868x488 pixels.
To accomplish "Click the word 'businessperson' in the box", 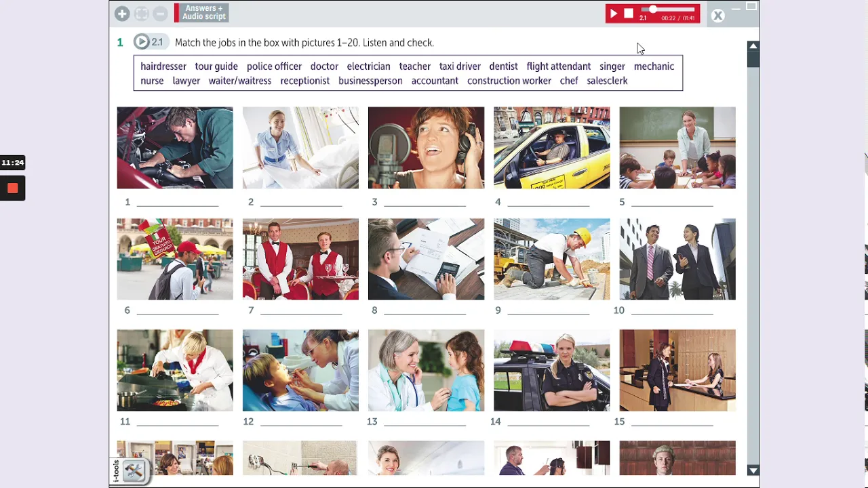I will click(x=370, y=81).
